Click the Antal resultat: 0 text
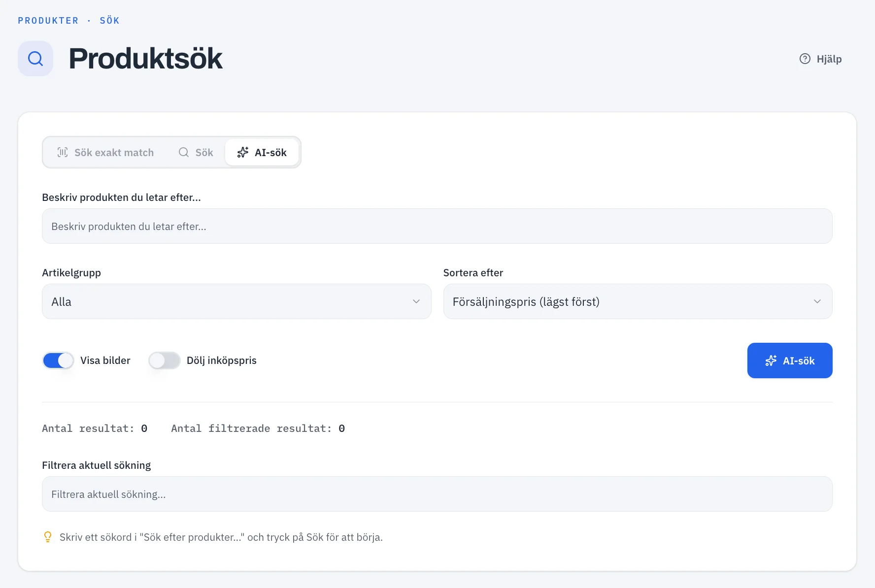 95,428
